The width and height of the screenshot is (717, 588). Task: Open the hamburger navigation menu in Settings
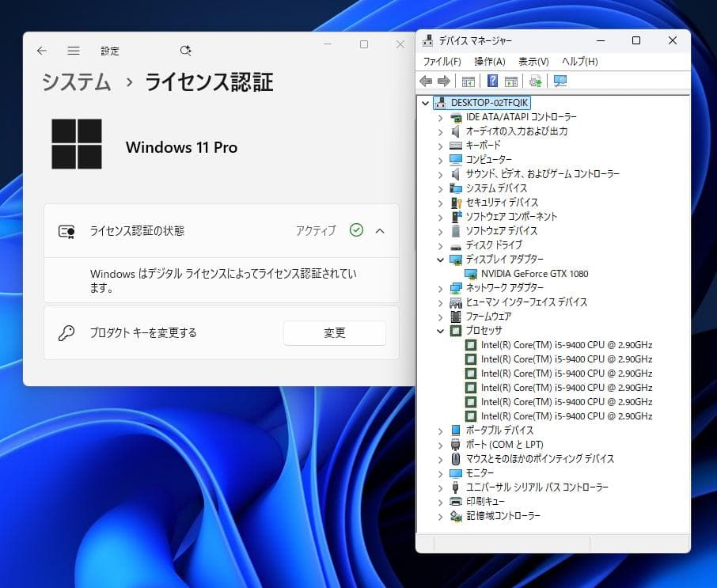[74, 49]
